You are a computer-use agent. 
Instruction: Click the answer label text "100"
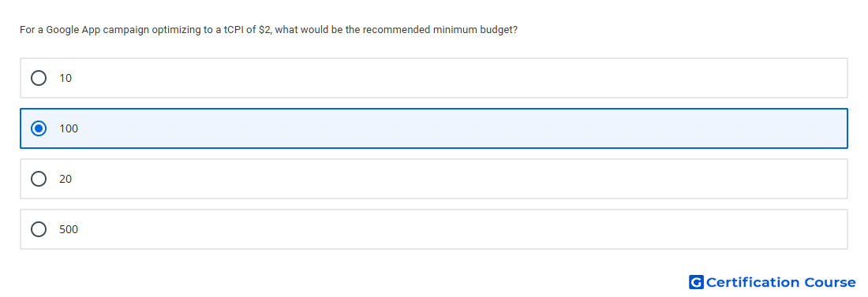[69, 128]
